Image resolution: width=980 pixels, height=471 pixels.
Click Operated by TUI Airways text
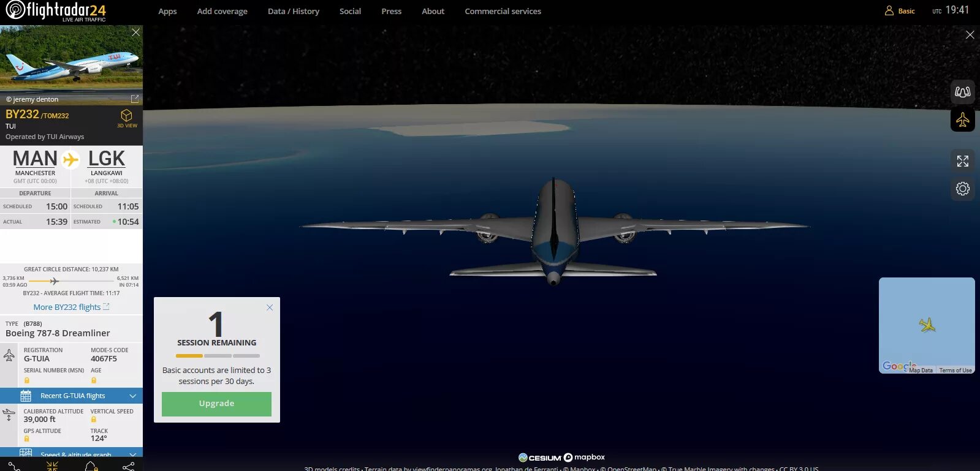pos(45,137)
